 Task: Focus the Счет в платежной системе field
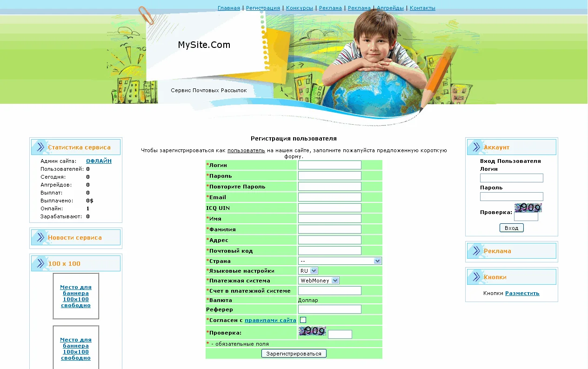(330, 290)
